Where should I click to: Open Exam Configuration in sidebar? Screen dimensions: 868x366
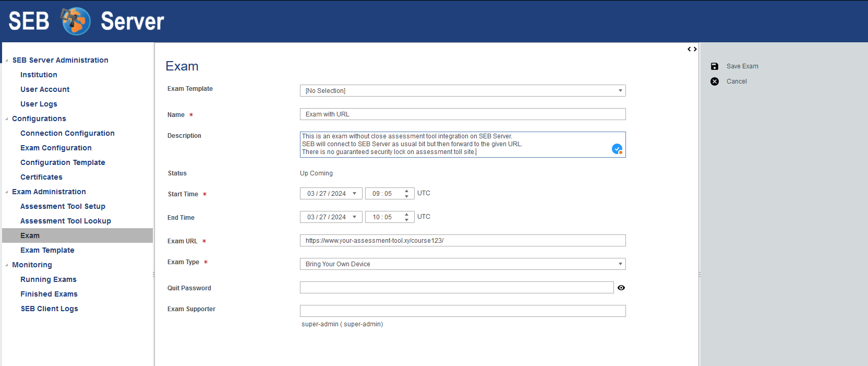coord(56,148)
